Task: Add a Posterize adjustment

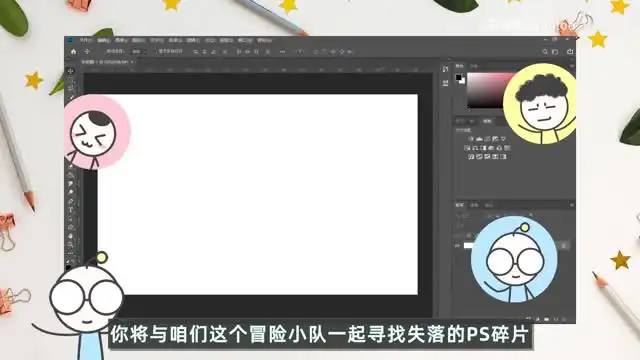Action: tap(479, 157)
